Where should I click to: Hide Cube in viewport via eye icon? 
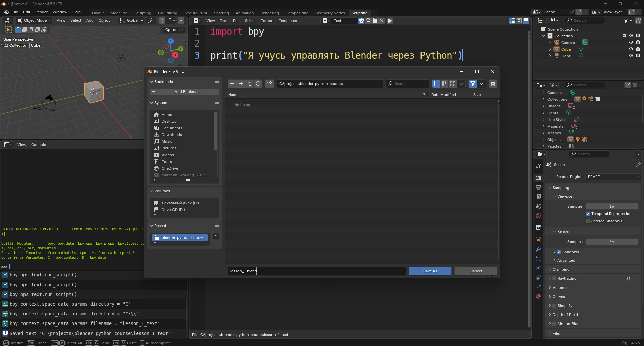[631, 49]
